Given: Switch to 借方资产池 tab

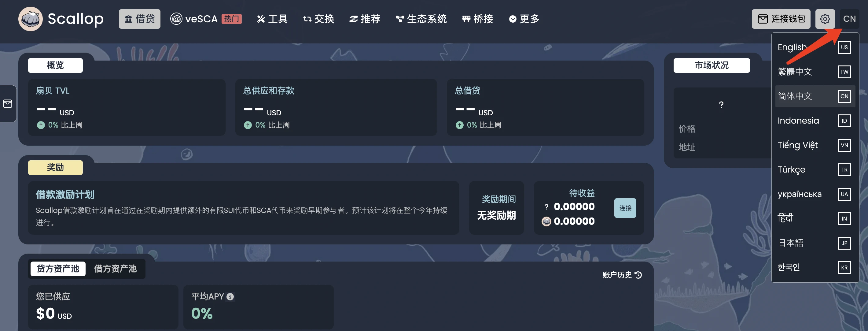Looking at the screenshot, I should (x=116, y=268).
